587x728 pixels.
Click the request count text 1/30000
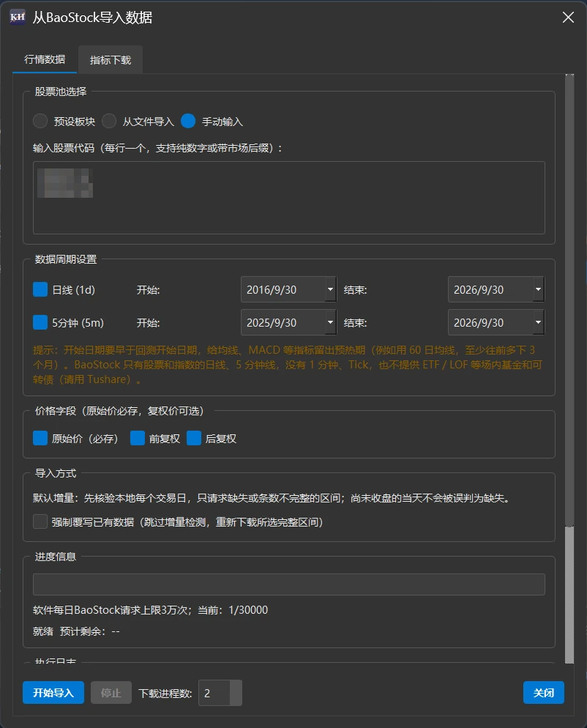coord(248,610)
